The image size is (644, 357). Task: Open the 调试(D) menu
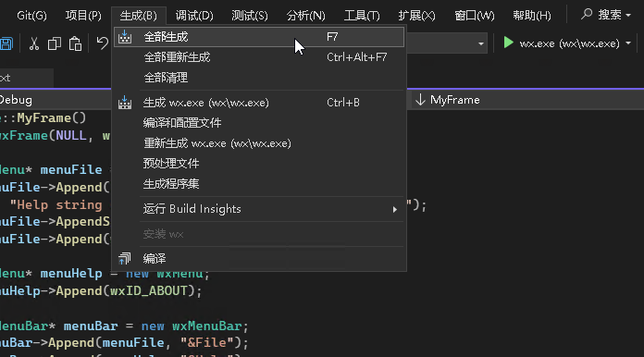pos(194,16)
